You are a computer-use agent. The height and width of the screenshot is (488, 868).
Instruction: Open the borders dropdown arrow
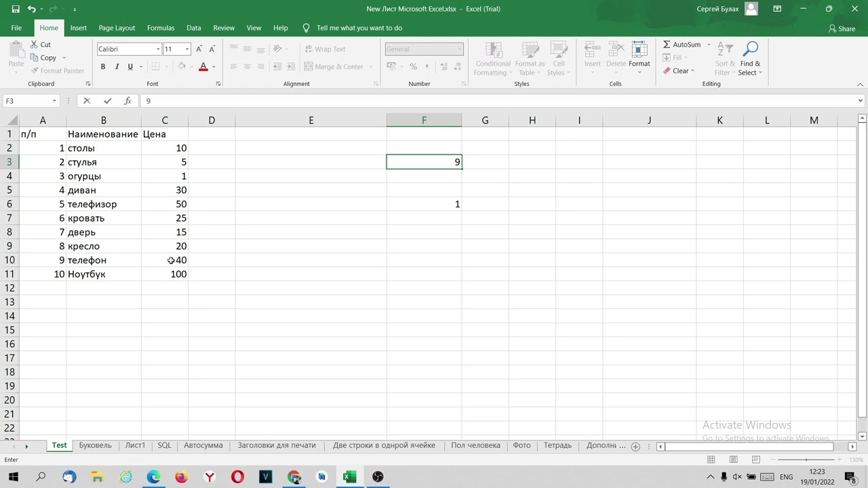pyautogui.click(x=167, y=66)
